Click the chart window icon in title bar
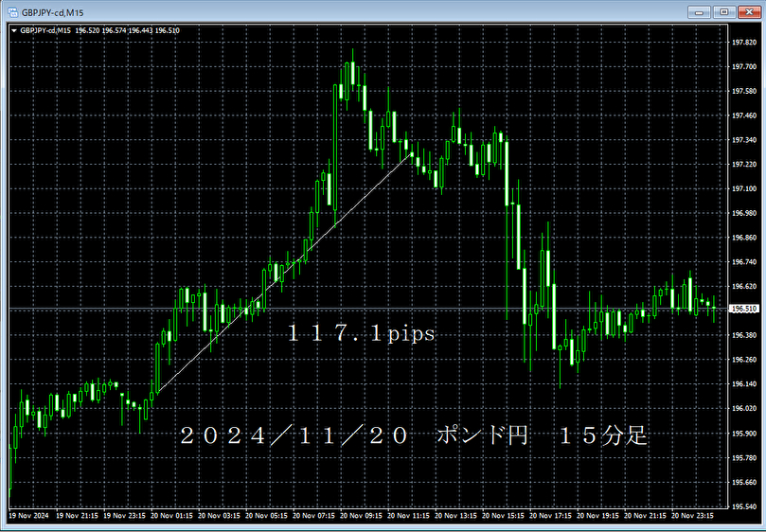 pos(13,12)
